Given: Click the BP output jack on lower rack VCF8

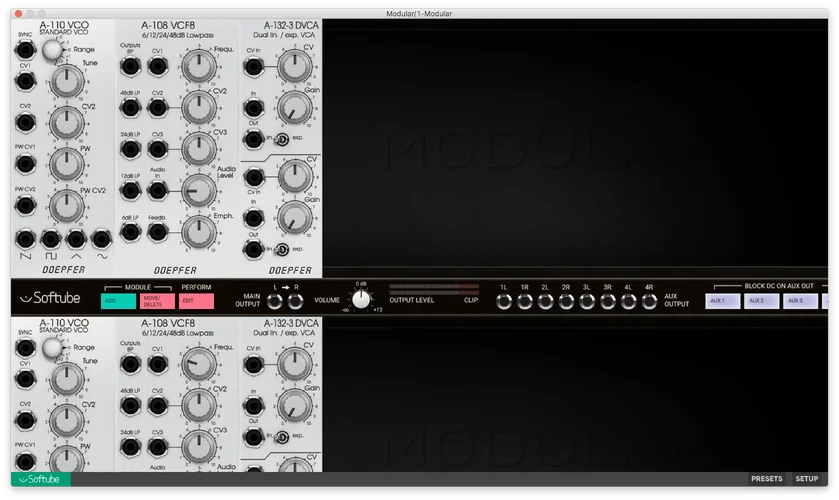Looking at the screenshot, I should point(130,365).
